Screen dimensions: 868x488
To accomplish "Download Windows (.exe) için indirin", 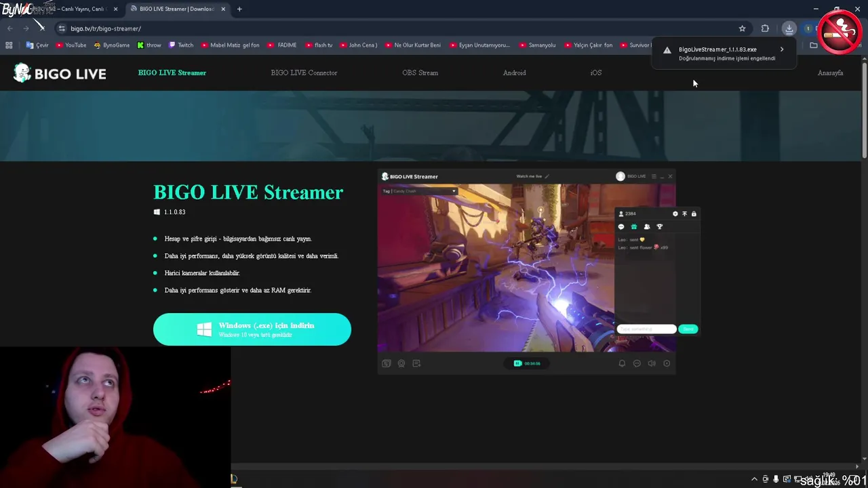I will pyautogui.click(x=252, y=329).
